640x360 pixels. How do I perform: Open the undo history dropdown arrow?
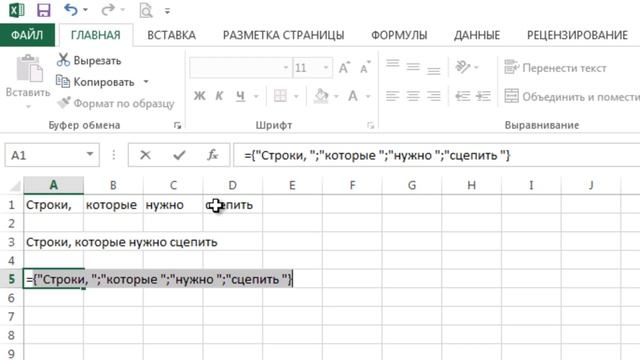(85, 10)
